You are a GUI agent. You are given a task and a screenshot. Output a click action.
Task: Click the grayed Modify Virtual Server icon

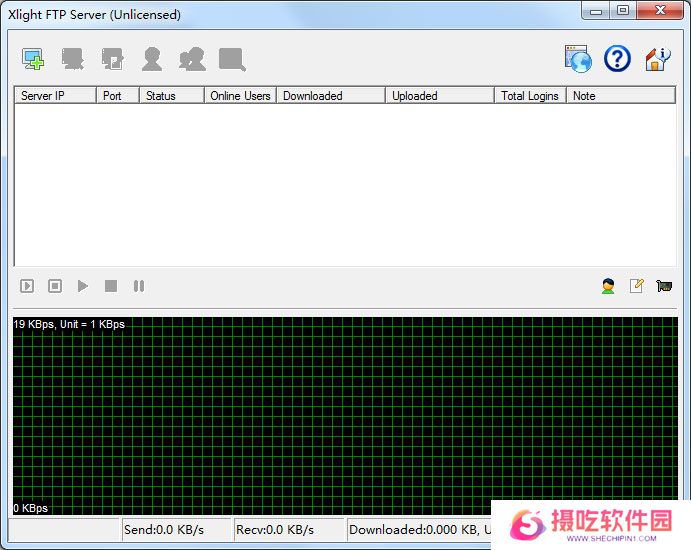pos(73,59)
